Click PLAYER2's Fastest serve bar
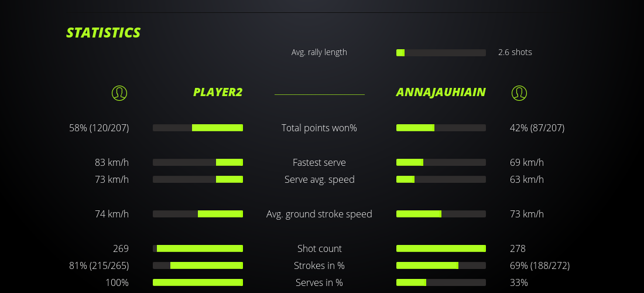Screen dimensions: 644x293 pyautogui.click(x=198, y=162)
